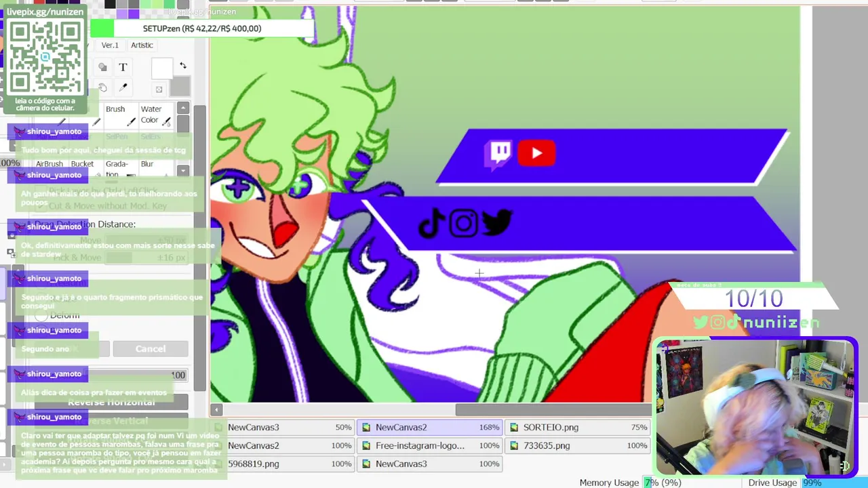Open the NewCanvas3 100% canvas tab
This screenshot has height=488, width=868.
pos(430,464)
